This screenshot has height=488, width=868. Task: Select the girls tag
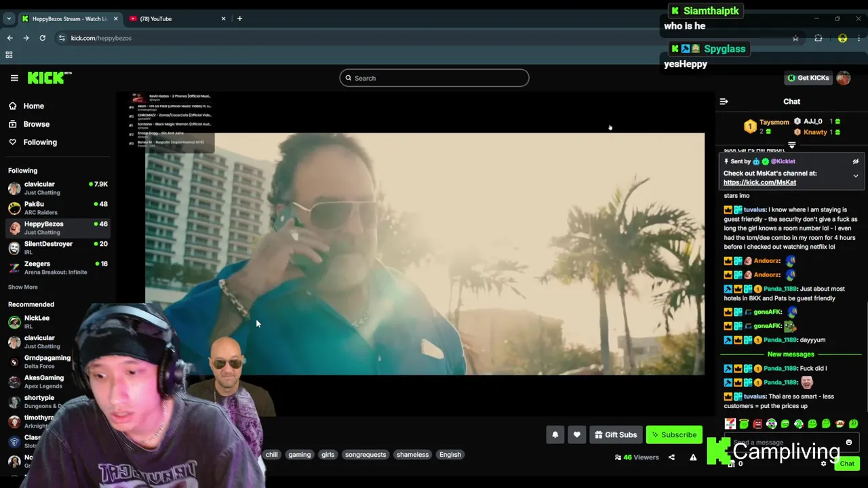click(328, 455)
